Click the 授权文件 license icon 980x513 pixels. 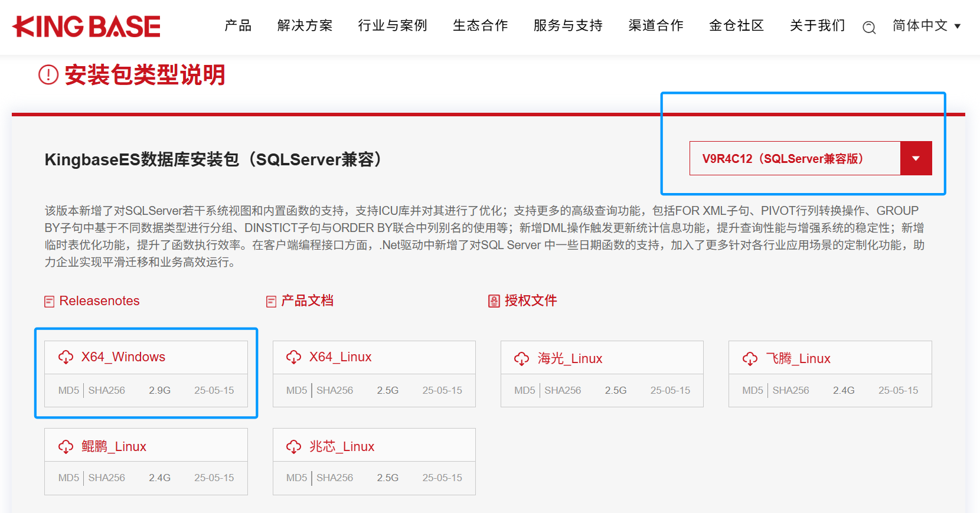point(494,302)
